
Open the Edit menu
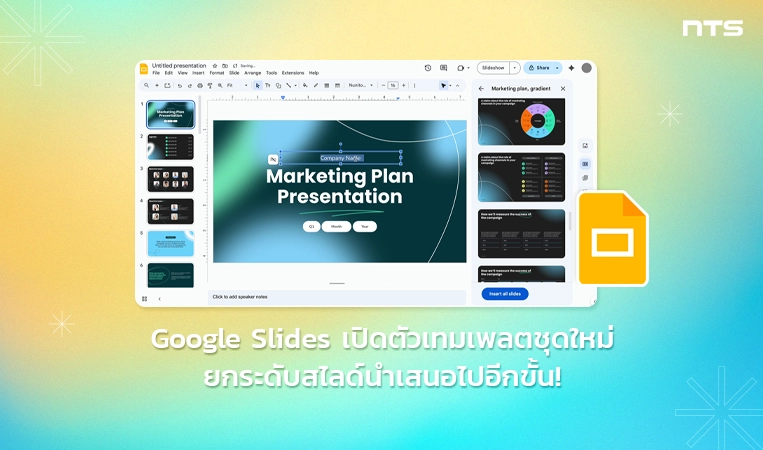169,73
